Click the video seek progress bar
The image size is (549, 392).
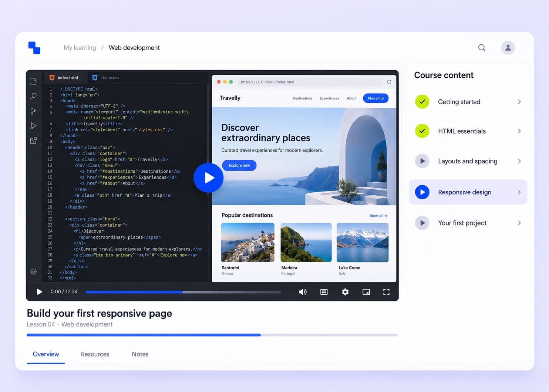183,292
